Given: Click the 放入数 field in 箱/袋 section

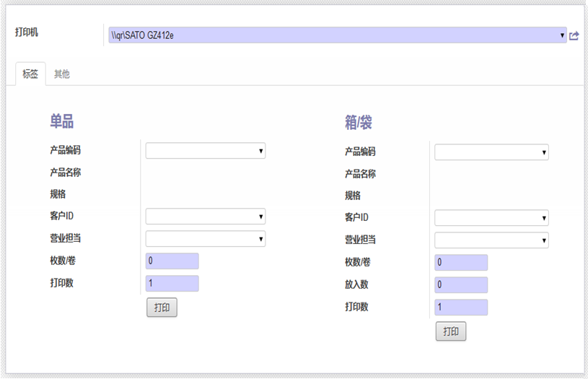Looking at the screenshot, I should 461,285.
